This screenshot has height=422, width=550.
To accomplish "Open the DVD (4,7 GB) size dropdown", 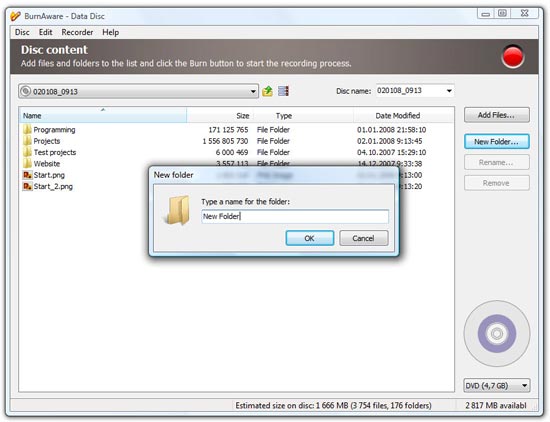I will pyautogui.click(x=497, y=386).
